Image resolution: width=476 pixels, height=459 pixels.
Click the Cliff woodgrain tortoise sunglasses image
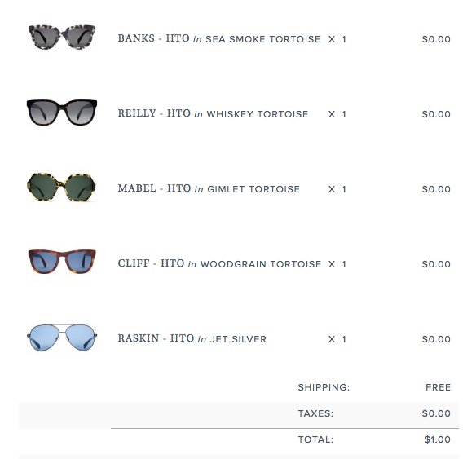[x=62, y=262]
